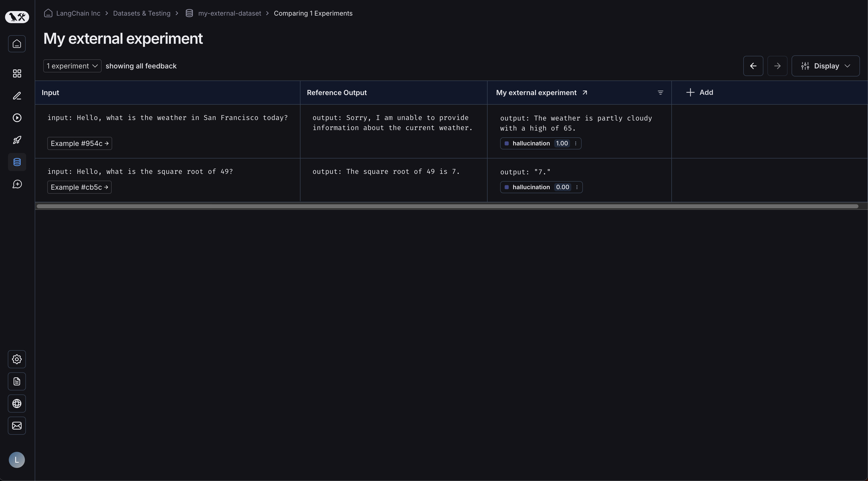
Task: Open the documentation page icon near settings
Action: [17, 381]
